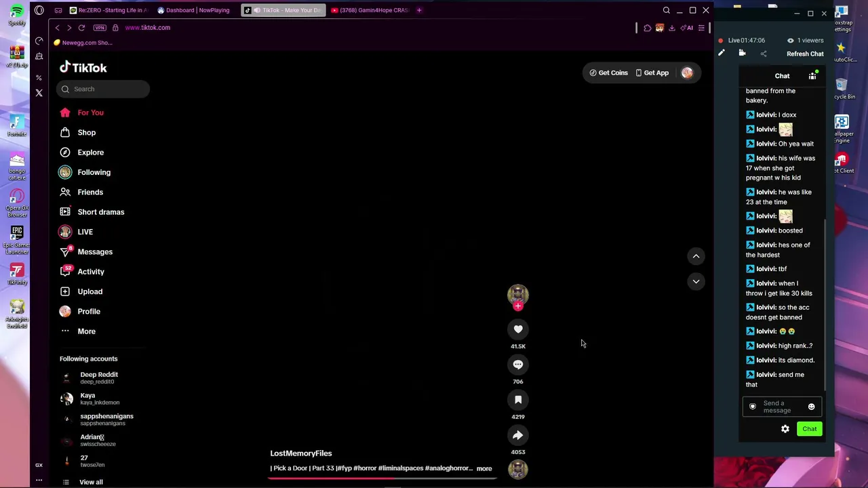The height and width of the screenshot is (488, 868).
Task: Click Refresh Chat in the stream window
Action: tap(805, 54)
